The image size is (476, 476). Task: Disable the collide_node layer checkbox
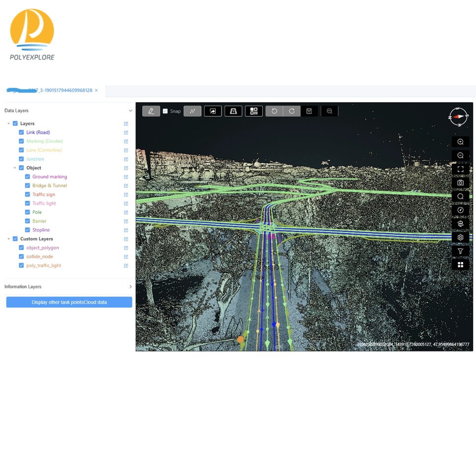click(x=21, y=256)
